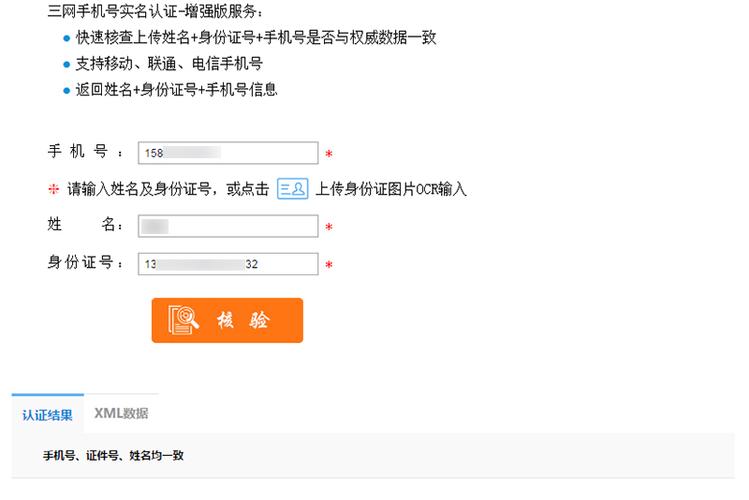Screen dimensions: 749x500
Task: Select the result text 手机号、证件号、姓名均一致
Action: pyautogui.click(x=113, y=456)
